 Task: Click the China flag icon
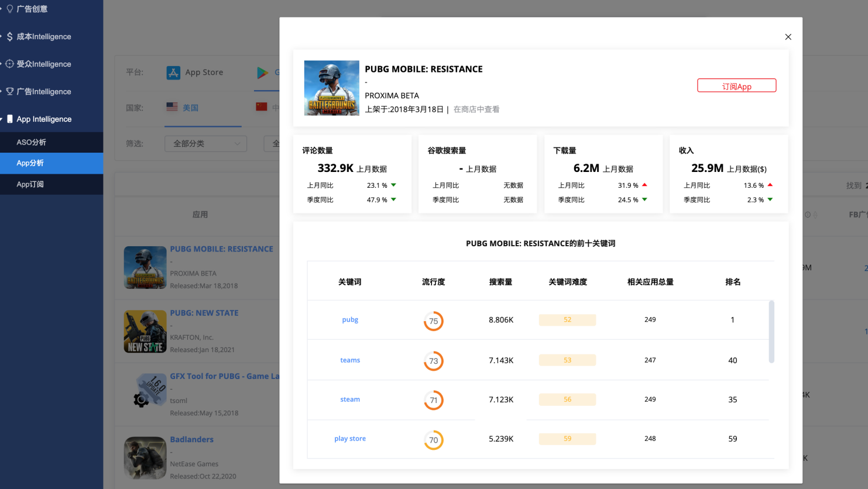tap(261, 107)
